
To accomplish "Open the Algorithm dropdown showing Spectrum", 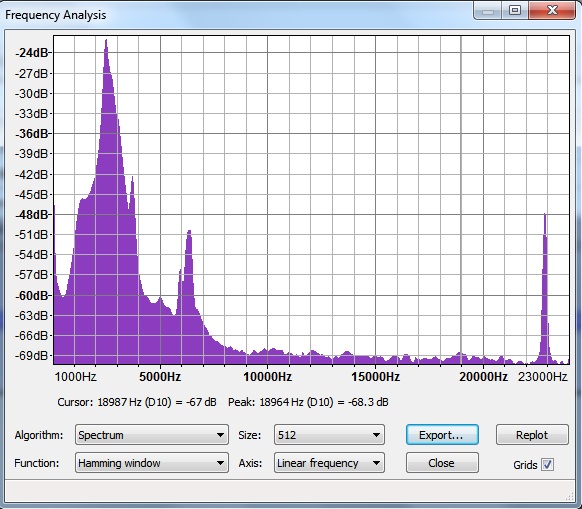I will click(151, 435).
